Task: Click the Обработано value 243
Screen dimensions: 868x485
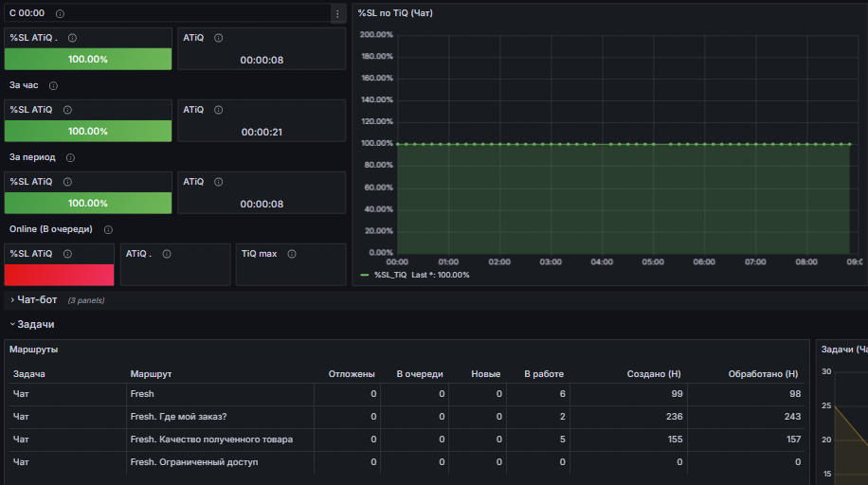Action: point(792,417)
